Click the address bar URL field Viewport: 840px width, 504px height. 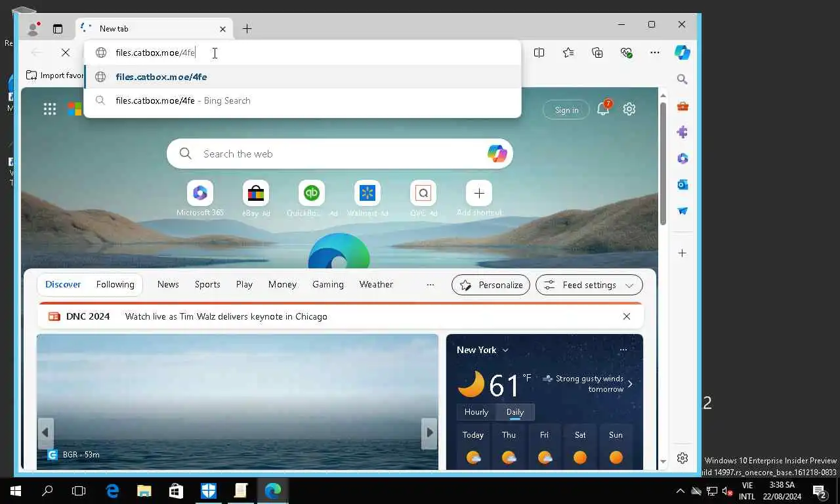click(302, 52)
